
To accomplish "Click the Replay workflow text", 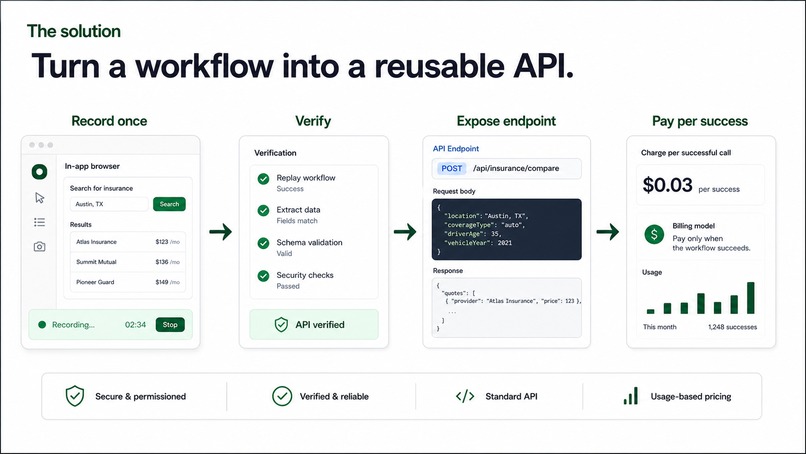I will tap(306, 178).
